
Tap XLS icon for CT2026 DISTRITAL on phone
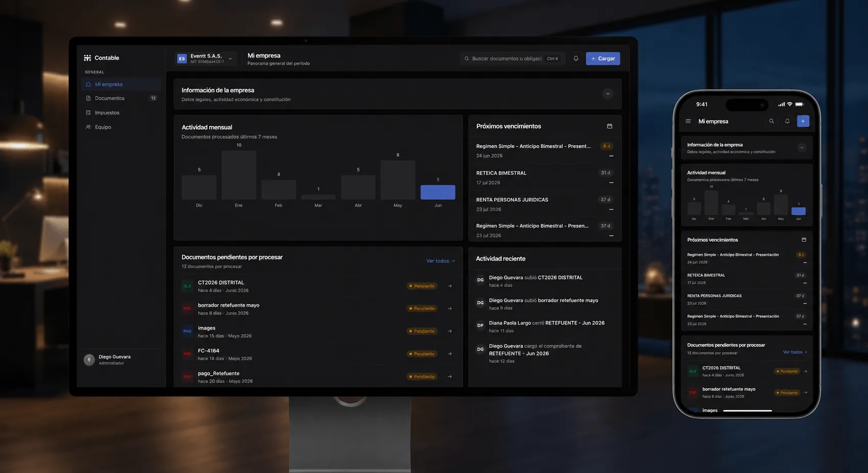(x=693, y=371)
